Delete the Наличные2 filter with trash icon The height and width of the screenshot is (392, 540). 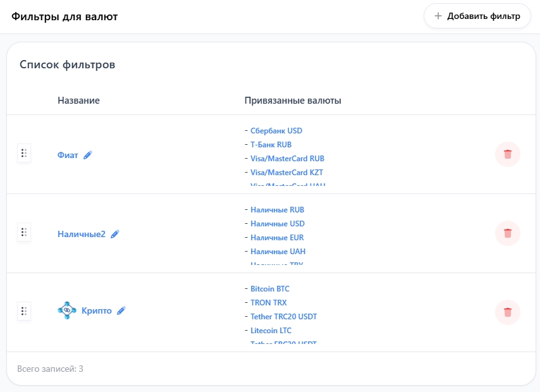(507, 233)
